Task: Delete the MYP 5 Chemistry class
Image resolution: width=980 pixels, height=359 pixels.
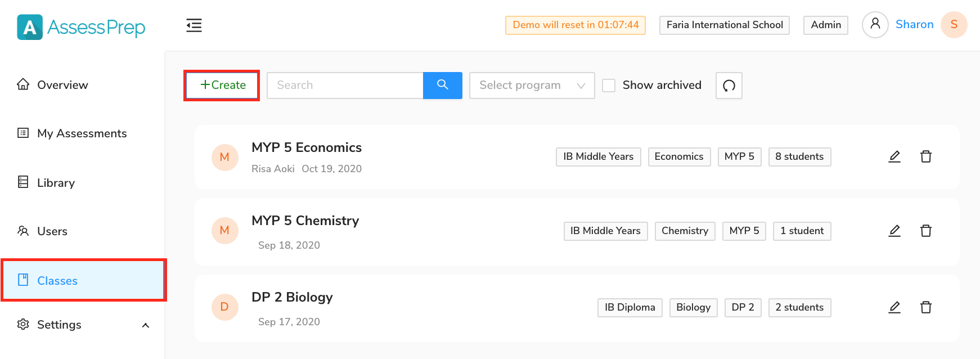Action: pyautogui.click(x=926, y=231)
